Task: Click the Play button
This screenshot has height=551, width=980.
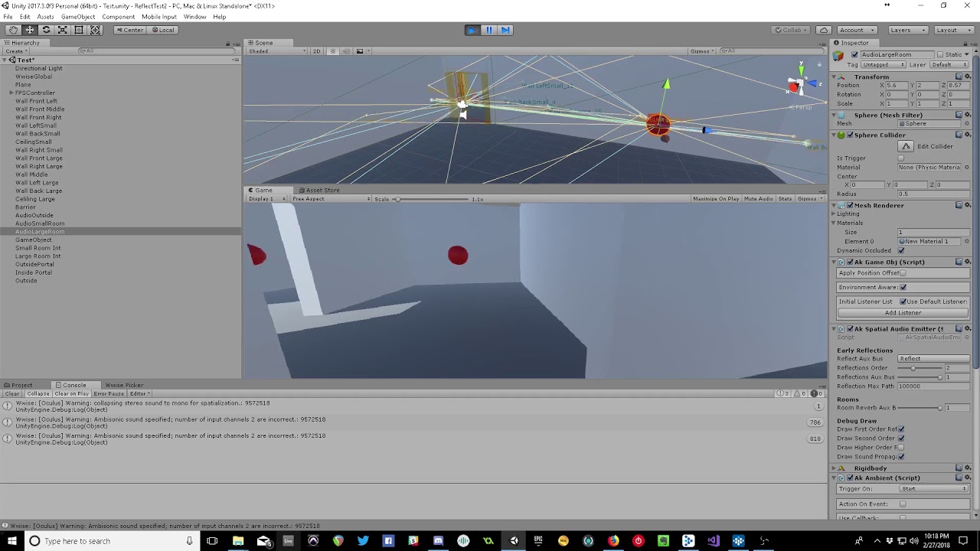Action: [x=472, y=30]
